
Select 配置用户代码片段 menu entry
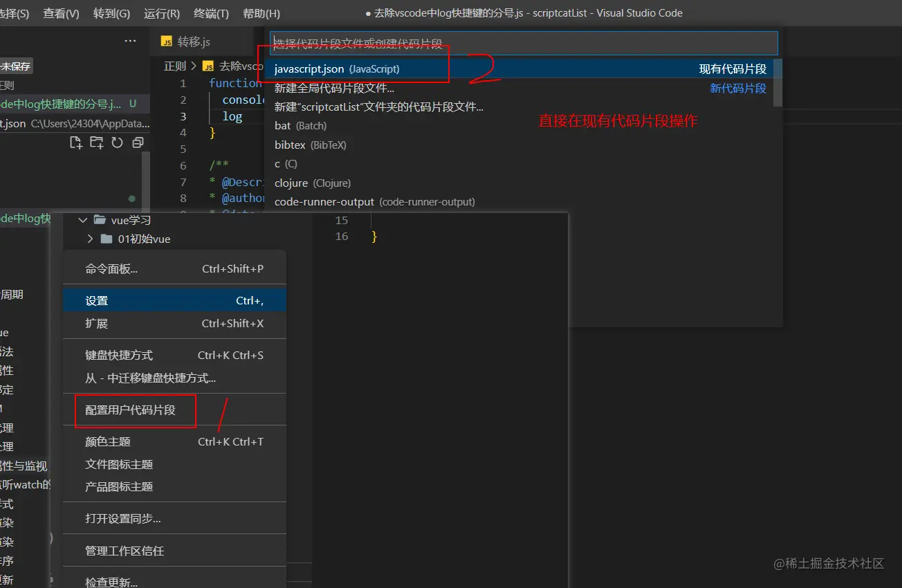tap(174, 410)
